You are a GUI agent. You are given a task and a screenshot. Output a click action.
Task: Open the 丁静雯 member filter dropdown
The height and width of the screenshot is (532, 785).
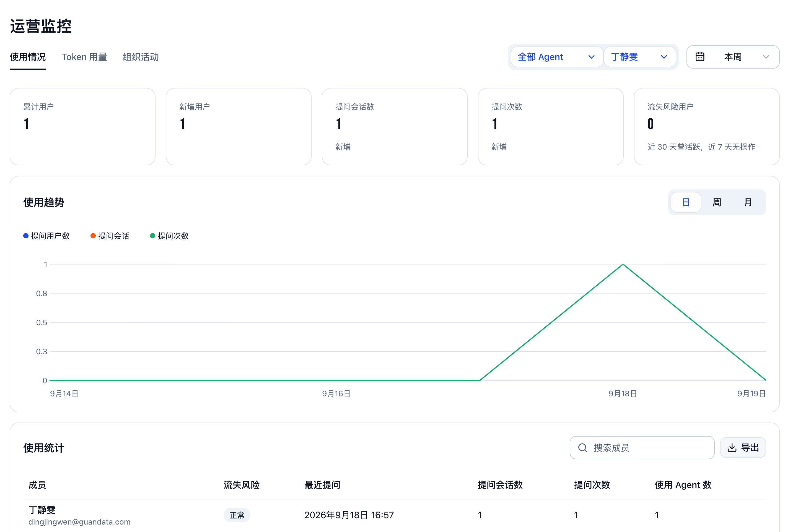pos(639,57)
